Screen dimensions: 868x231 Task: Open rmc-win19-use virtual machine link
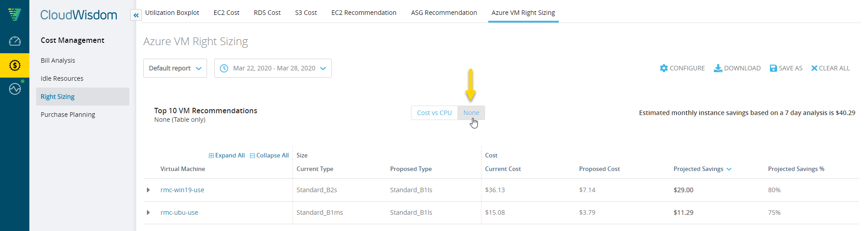pyautogui.click(x=182, y=190)
